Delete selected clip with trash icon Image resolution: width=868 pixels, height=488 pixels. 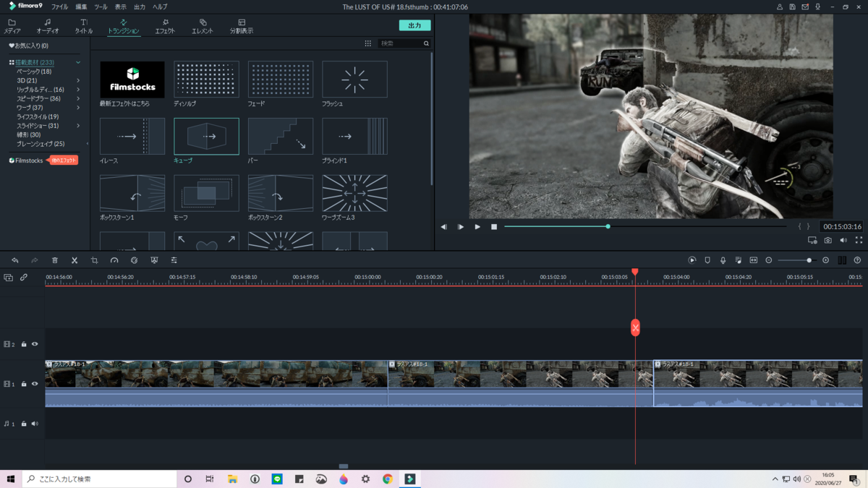[54, 260]
